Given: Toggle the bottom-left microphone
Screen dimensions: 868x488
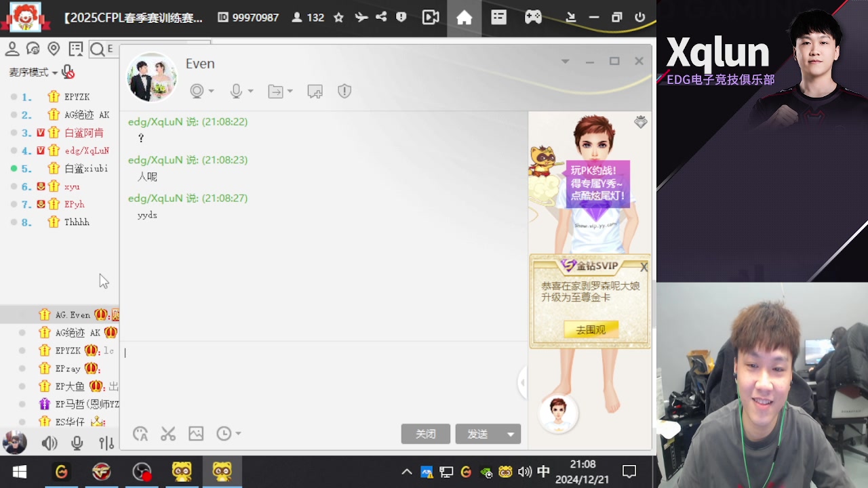Looking at the screenshot, I should tap(77, 443).
